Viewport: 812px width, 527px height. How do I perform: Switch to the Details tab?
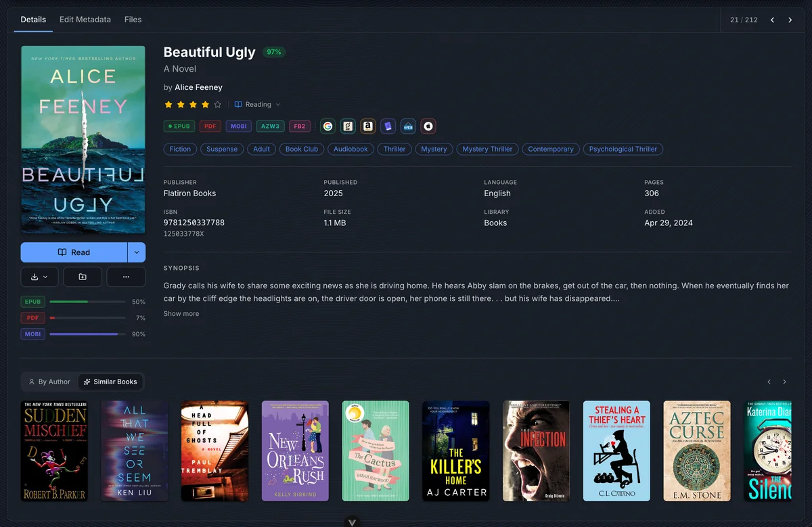(33, 20)
